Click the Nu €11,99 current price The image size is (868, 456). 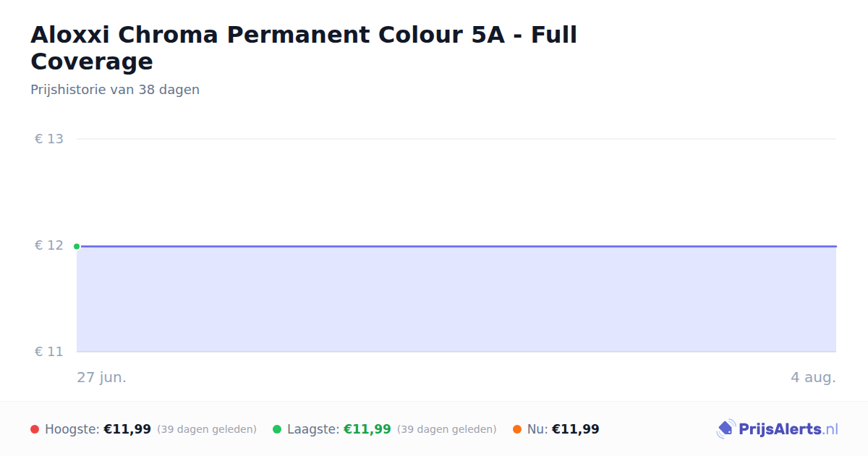(576, 429)
